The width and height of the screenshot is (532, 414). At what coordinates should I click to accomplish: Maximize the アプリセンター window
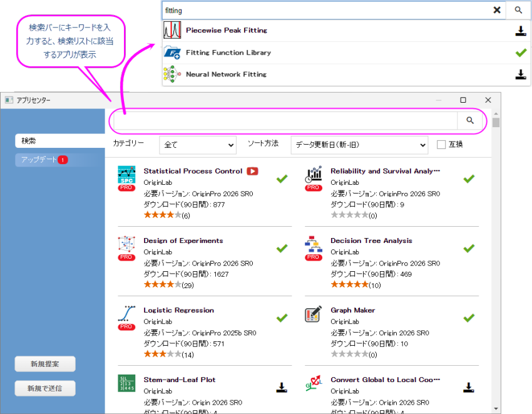[x=463, y=100]
